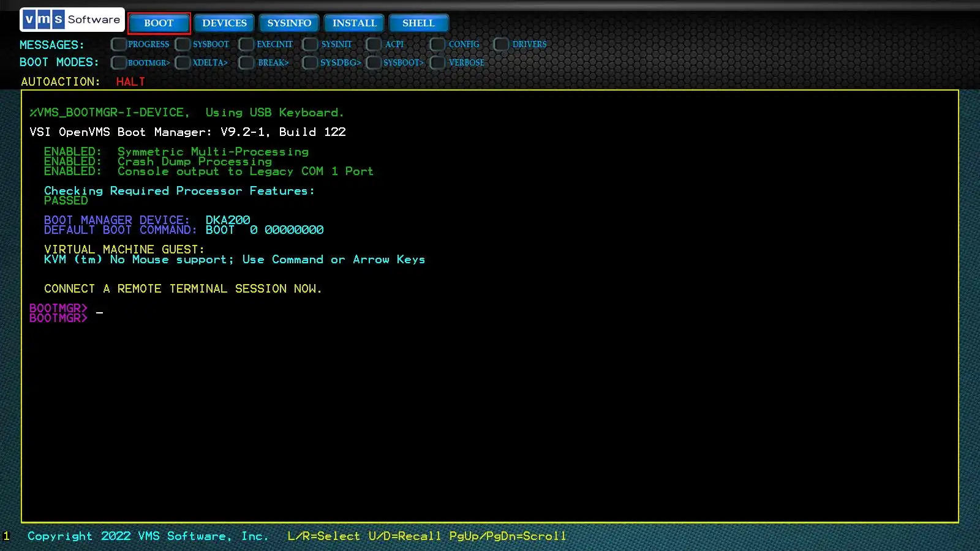Click the 'Checking Required Processor Features:' line

179,190
